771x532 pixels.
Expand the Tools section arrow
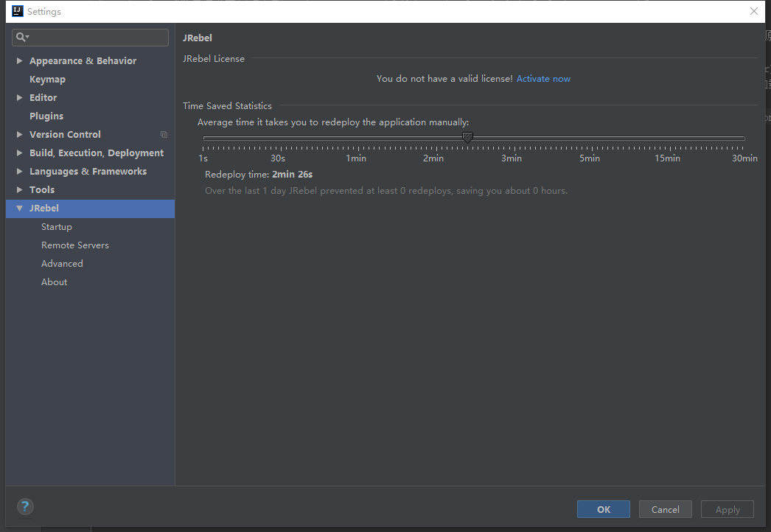tap(19, 190)
